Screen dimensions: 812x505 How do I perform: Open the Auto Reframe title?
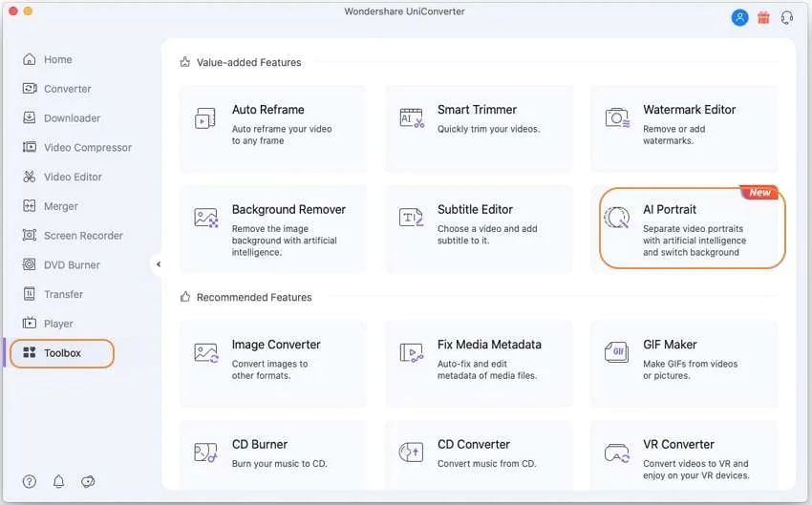(267, 110)
